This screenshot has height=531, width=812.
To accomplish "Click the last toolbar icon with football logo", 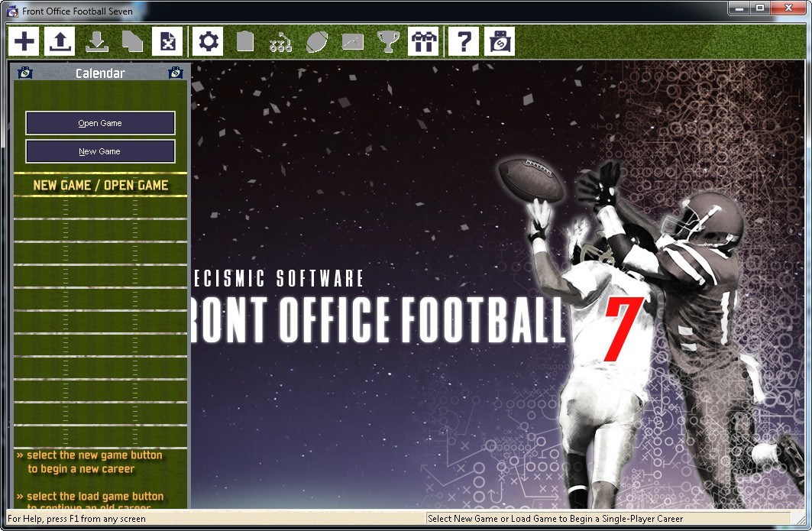I will pyautogui.click(x=500, y=41).
